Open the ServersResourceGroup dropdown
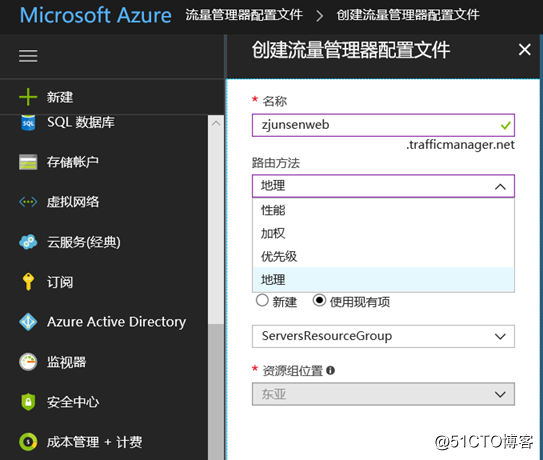Image resolution: width=543 pixels, height=460 pixels. click(383, 336)
